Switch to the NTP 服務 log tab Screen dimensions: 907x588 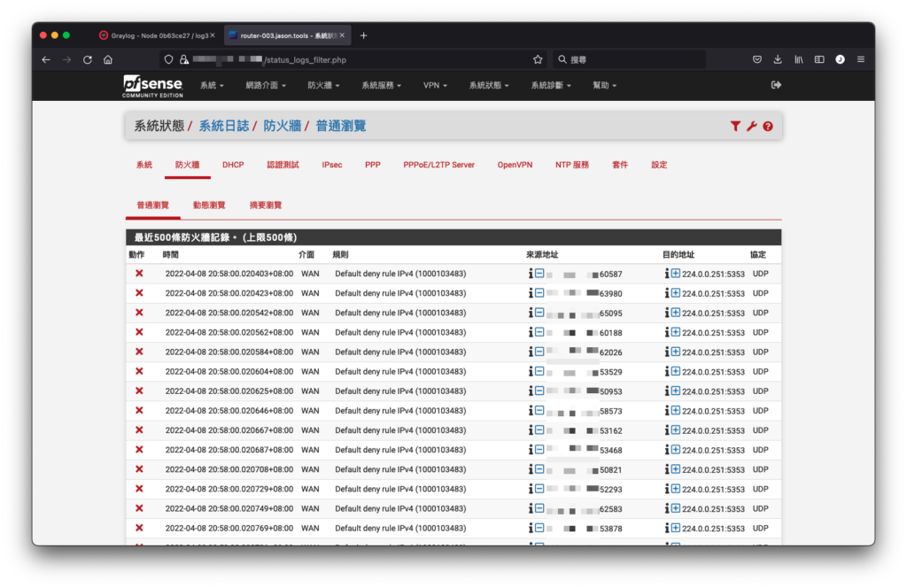572,165
